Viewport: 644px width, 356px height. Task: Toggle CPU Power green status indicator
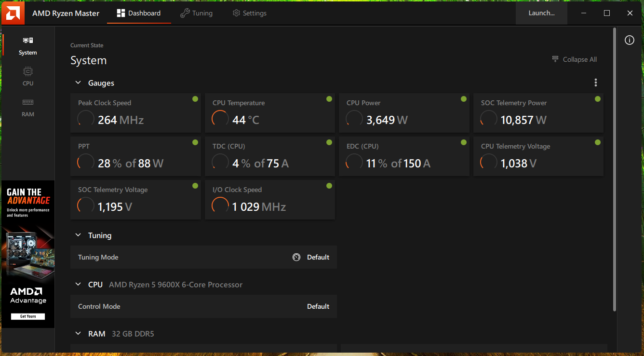pos(463,99)
